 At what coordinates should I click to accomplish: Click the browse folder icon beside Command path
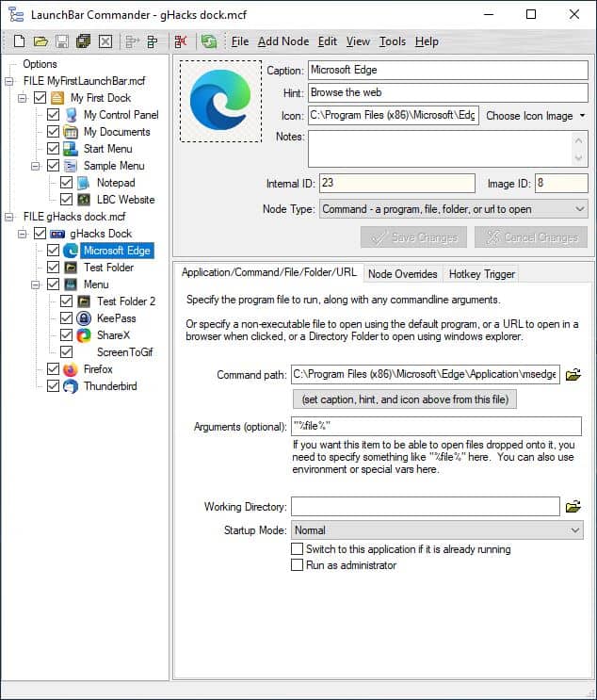pos(573,375)
